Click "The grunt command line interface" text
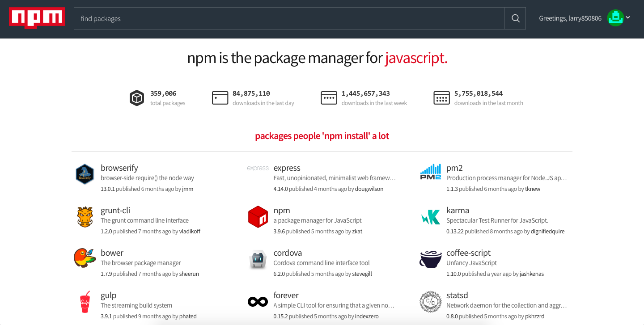Viewport: 644px width, 325px height. click(144, 220)
